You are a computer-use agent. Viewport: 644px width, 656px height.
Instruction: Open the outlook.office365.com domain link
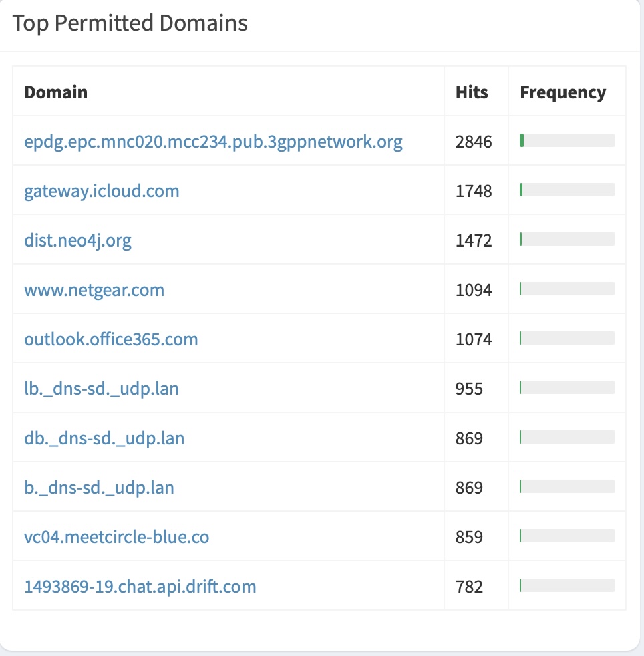coord(111,339)
